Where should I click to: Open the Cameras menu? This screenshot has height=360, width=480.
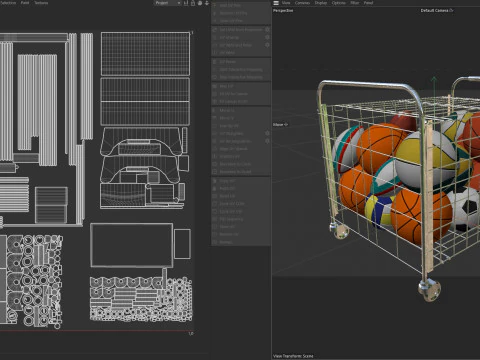tap(302, 3)
